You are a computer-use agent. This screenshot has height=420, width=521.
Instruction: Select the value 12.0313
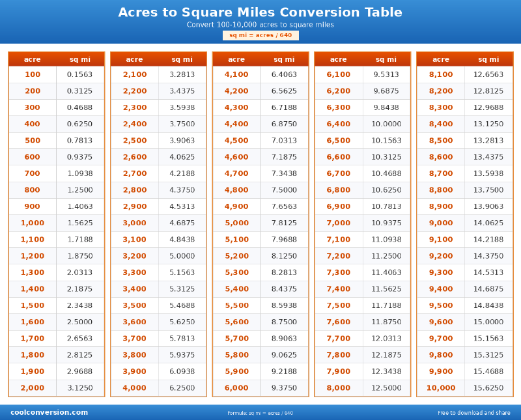386,338
